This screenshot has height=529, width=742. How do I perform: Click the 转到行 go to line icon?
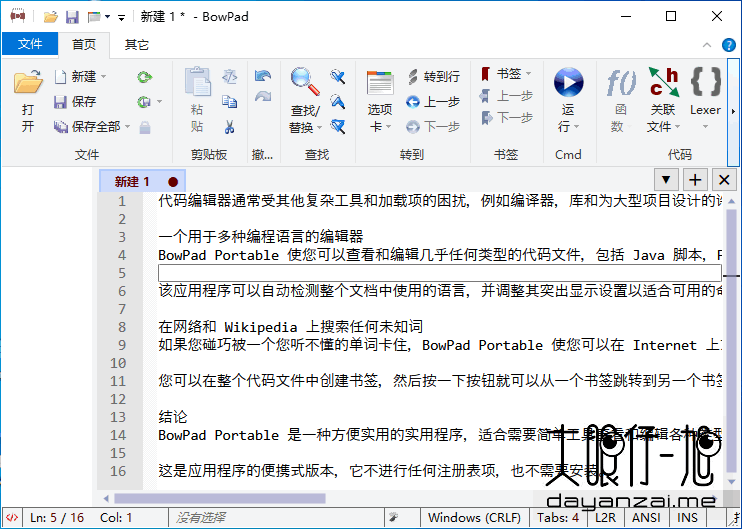413,77
